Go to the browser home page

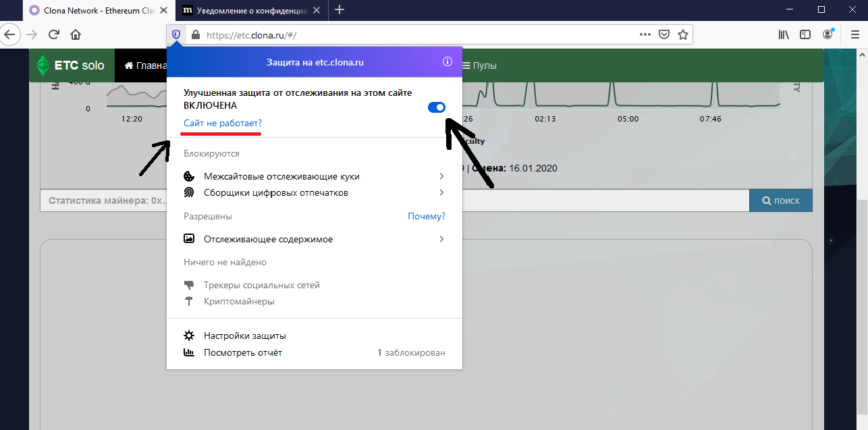coord(76,34)
